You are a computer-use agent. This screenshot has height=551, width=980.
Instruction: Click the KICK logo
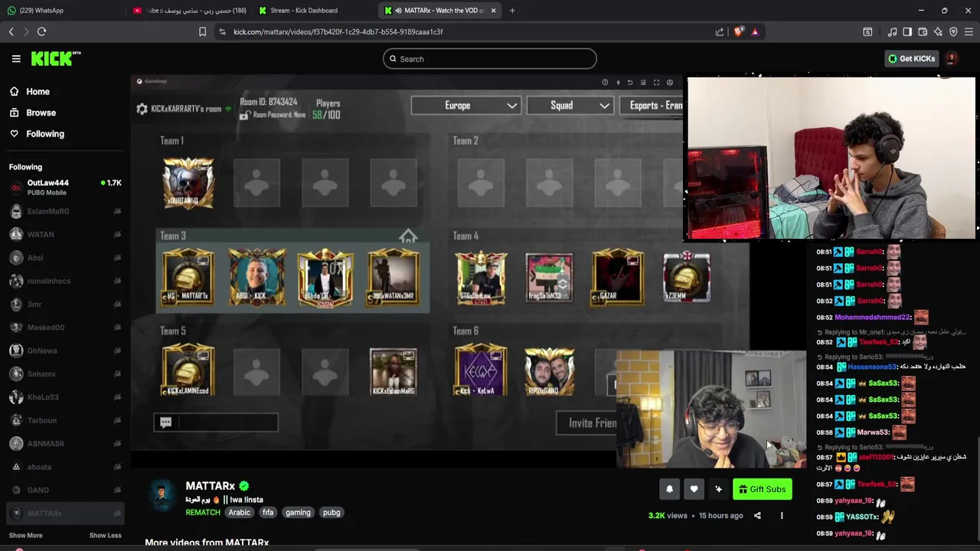[x=56, y=58]
